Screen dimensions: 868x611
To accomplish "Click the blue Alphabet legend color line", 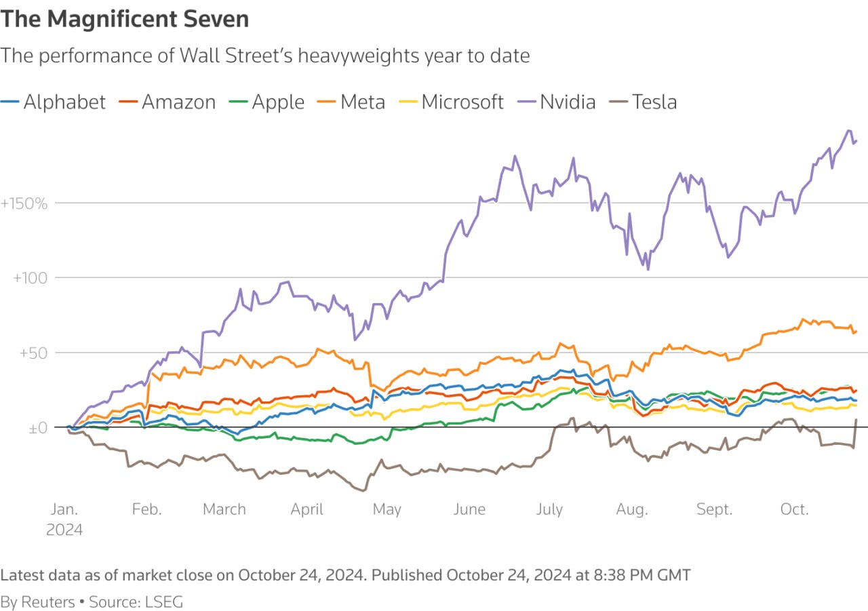I will coord(9,102).
